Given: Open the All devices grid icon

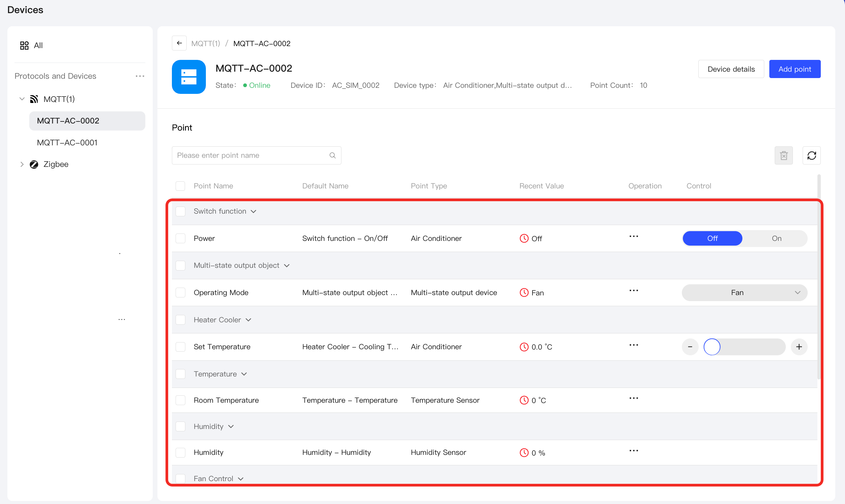Looking at the screenshot, I should pyautogui.click(x=24, y=45).
